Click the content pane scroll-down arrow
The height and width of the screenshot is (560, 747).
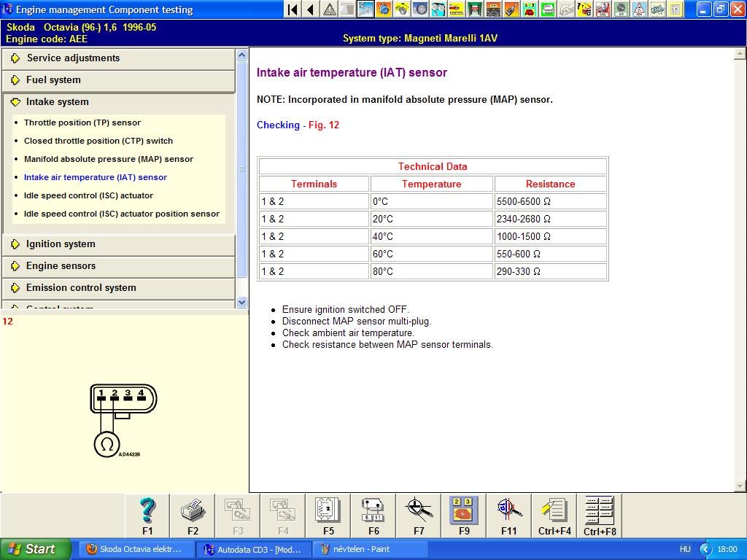pyautogui.click(x=740, y=486)
